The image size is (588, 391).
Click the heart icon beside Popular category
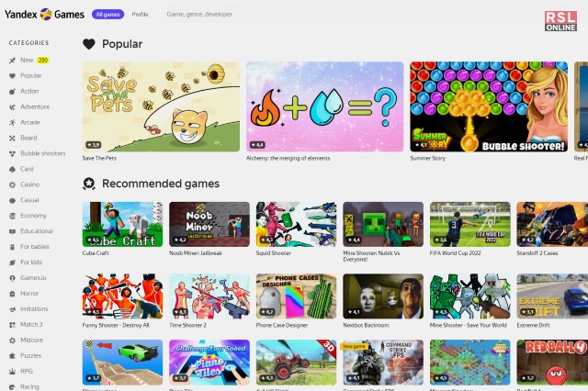(x=12, y=76)
